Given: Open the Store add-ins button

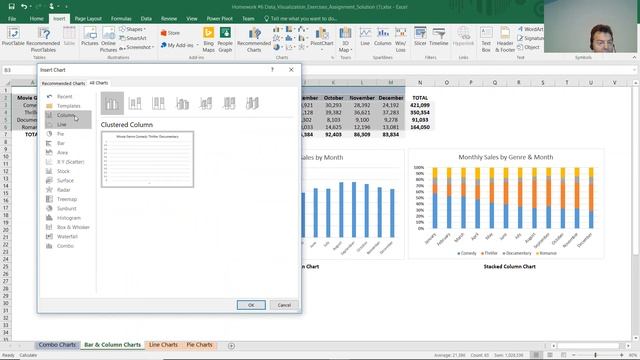Looking at the screenshot, I should coord(170,33).
